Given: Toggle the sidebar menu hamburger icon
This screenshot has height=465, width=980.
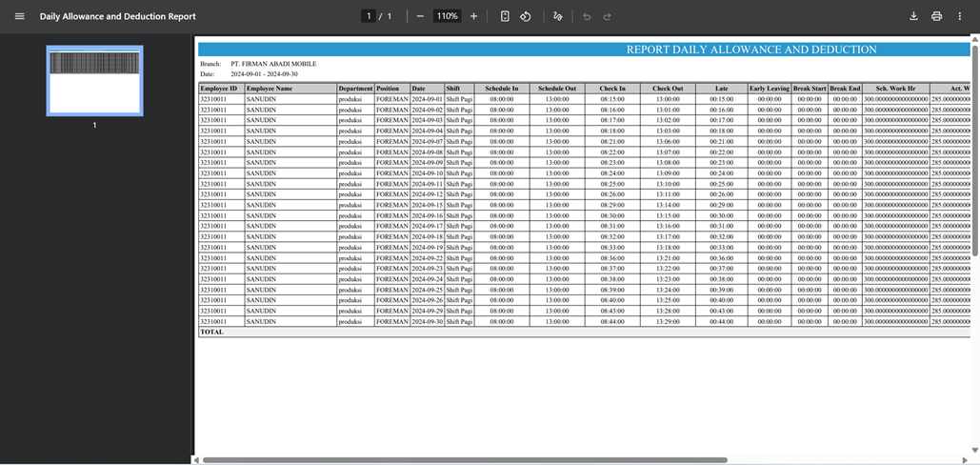Looking at the screenshot, I should click(19, 16).
